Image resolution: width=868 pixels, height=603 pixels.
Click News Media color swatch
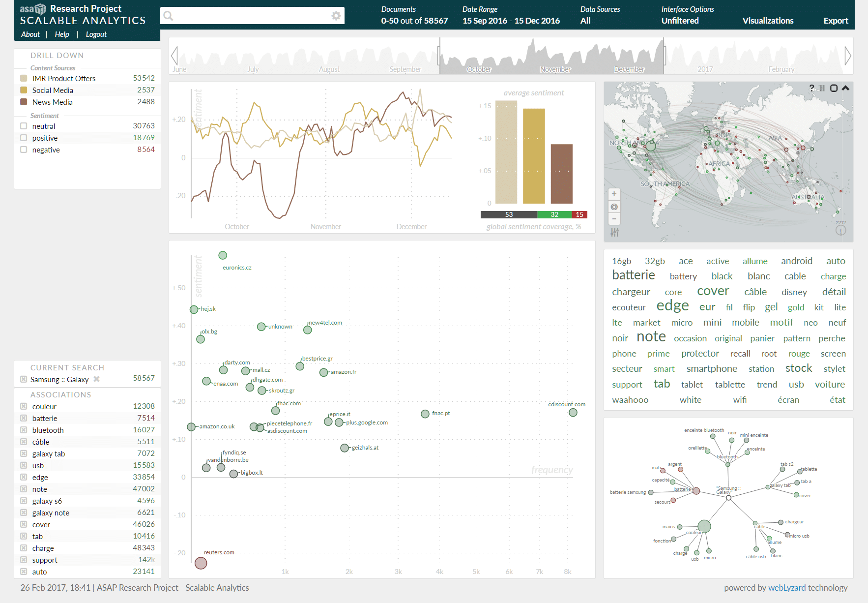pos(24,102)
